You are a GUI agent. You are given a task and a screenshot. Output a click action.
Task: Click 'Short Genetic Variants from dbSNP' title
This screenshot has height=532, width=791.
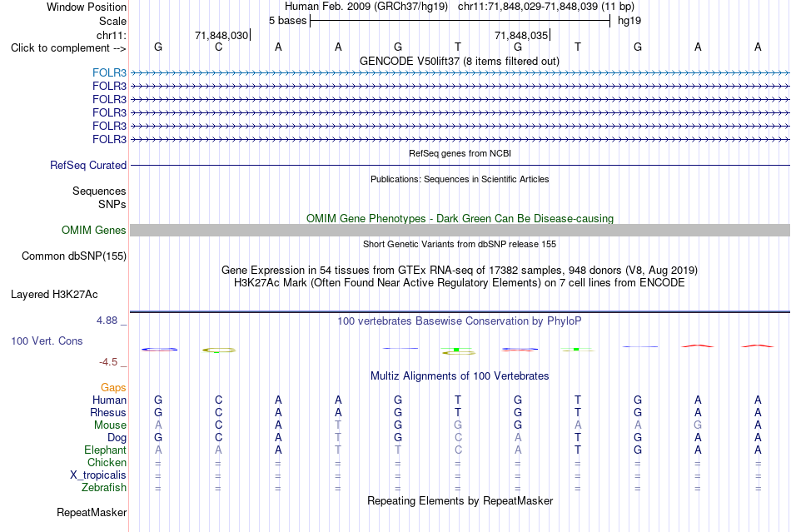pos(460,244)
